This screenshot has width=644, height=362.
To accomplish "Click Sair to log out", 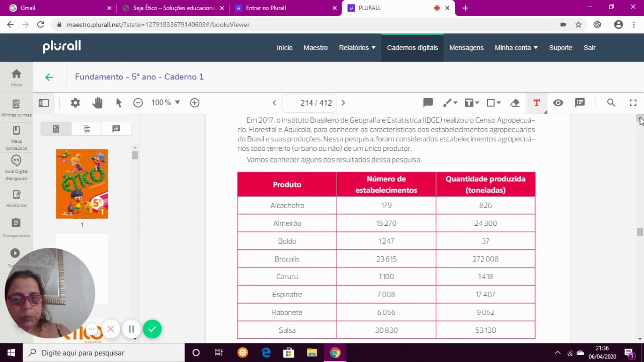I will (589, 48).
